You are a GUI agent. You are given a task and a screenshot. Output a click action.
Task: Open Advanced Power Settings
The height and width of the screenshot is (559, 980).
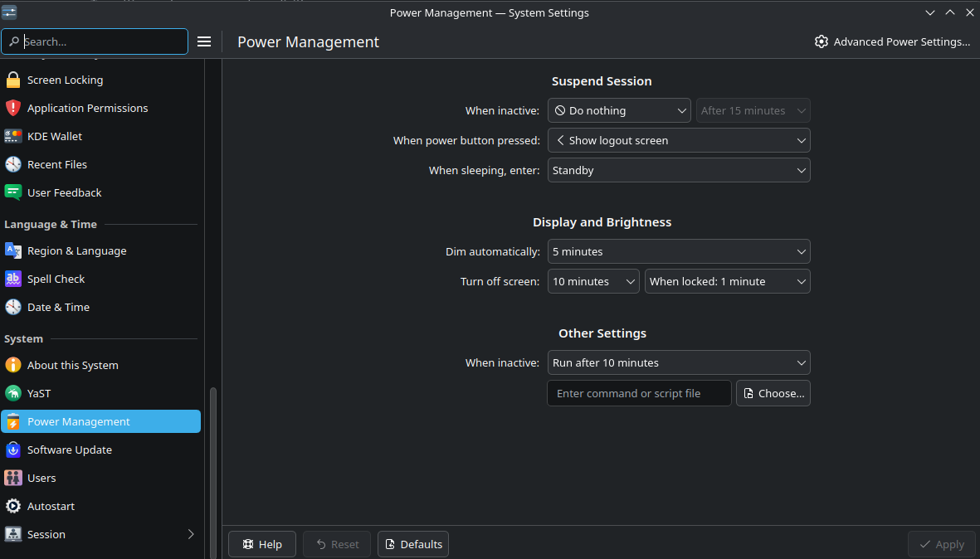tap(892, 41)
